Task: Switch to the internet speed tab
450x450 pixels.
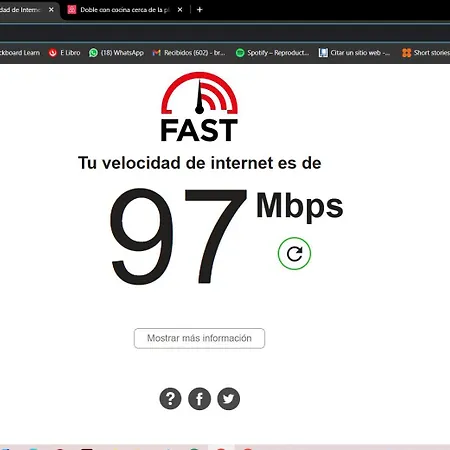Action: [x=21, y=10]
